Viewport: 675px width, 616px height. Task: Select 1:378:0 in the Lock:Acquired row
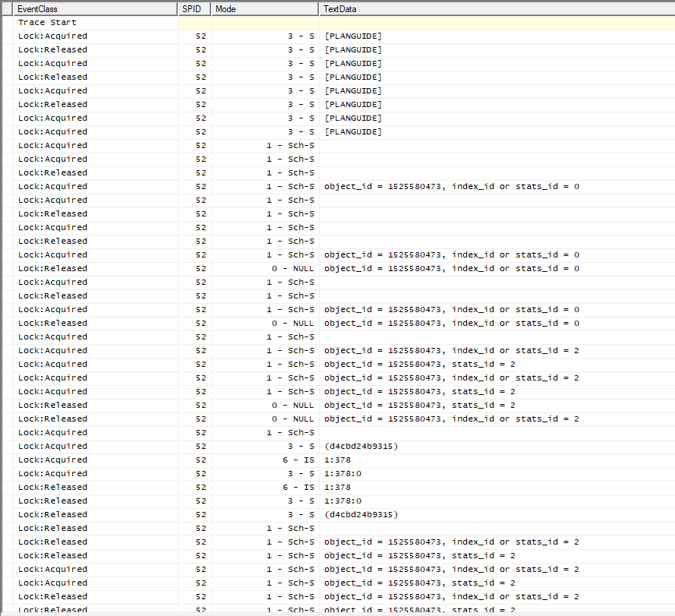[342, 473]
